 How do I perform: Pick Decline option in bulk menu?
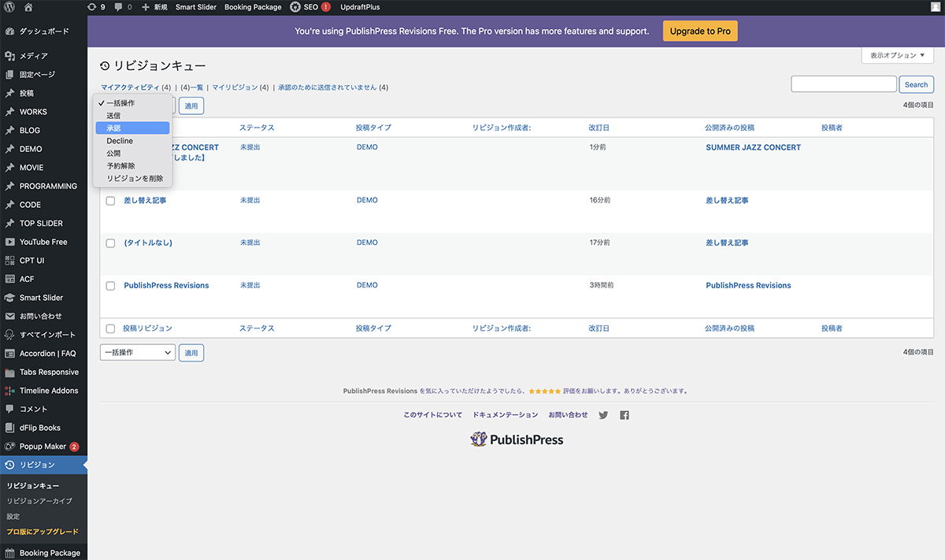tap(120, 141)
